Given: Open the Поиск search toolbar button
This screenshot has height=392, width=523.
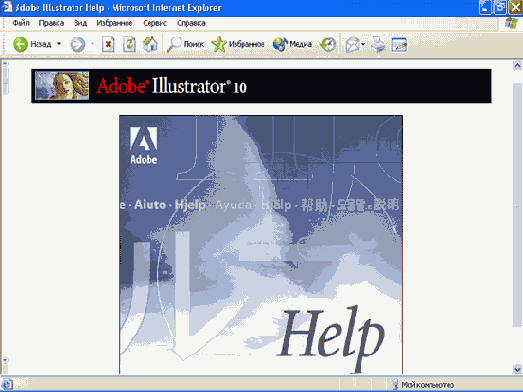Looking at the screenshot, I should pos(185,44).
